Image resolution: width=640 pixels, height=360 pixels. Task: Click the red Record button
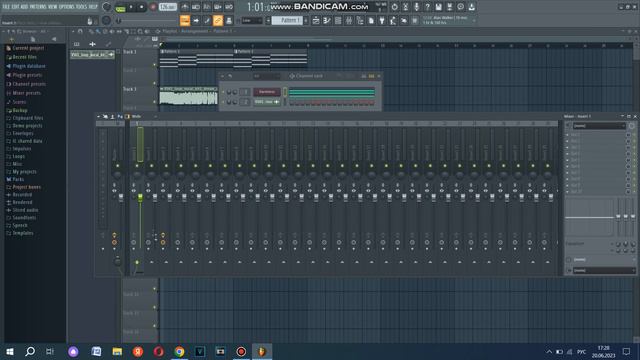click(153, 7)
